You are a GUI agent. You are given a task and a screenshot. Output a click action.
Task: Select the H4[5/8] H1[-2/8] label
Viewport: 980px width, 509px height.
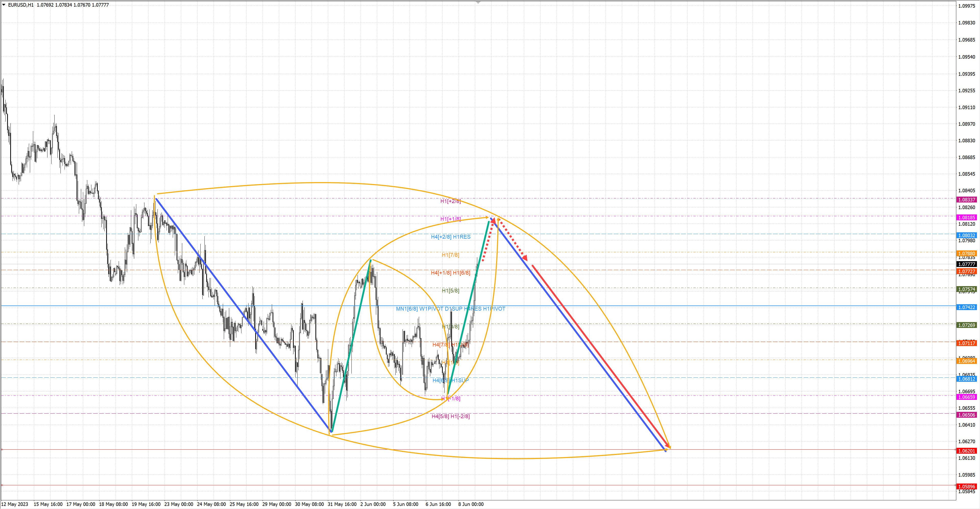point(450,416)
